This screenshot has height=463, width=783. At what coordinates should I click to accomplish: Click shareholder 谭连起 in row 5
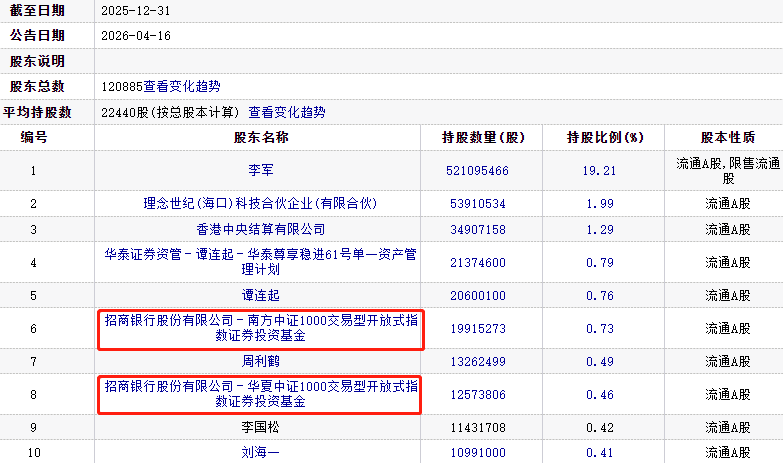pyautogui.click(x=260, y=296)
